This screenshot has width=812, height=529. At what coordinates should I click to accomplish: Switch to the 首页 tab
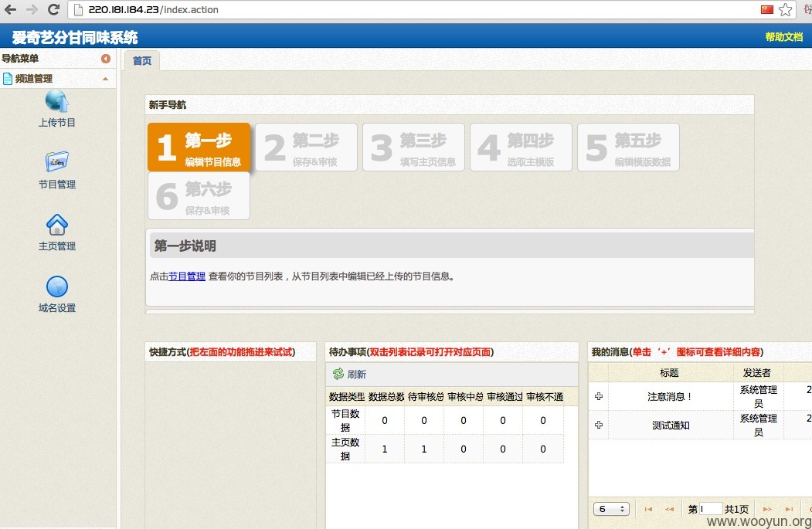pos(142,61)
